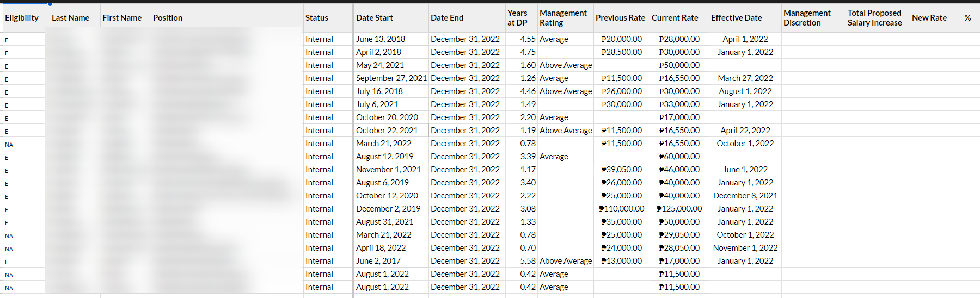
Task: Click the June 13, 2018 start date cell
Action: [381, 39]
